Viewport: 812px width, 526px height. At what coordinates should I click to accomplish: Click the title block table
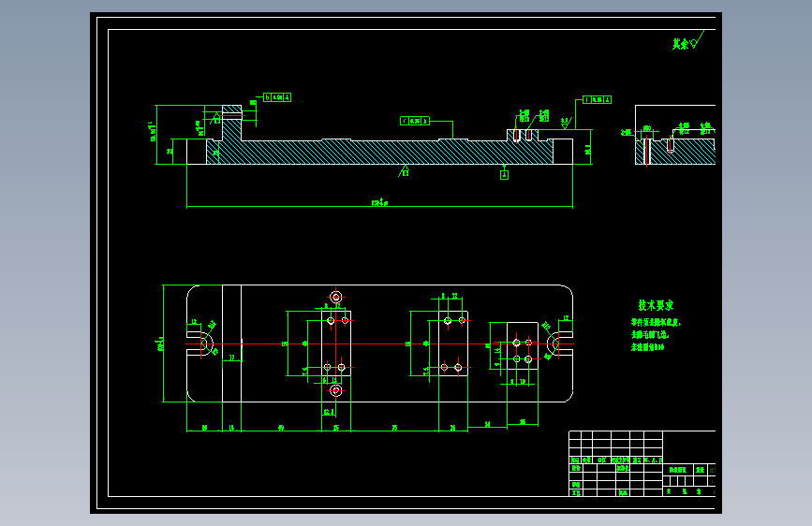coord(642,463)
